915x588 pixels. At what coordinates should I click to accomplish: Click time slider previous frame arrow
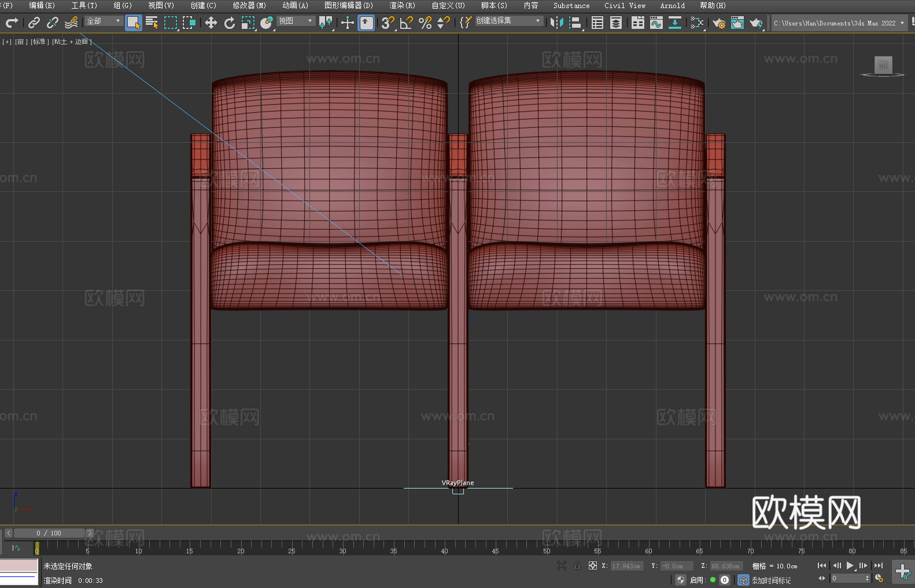tap(8, 533)
